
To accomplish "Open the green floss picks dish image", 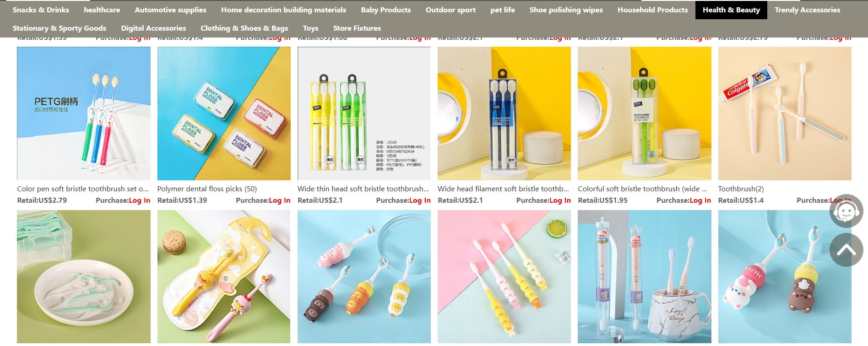I will (84, 276).
